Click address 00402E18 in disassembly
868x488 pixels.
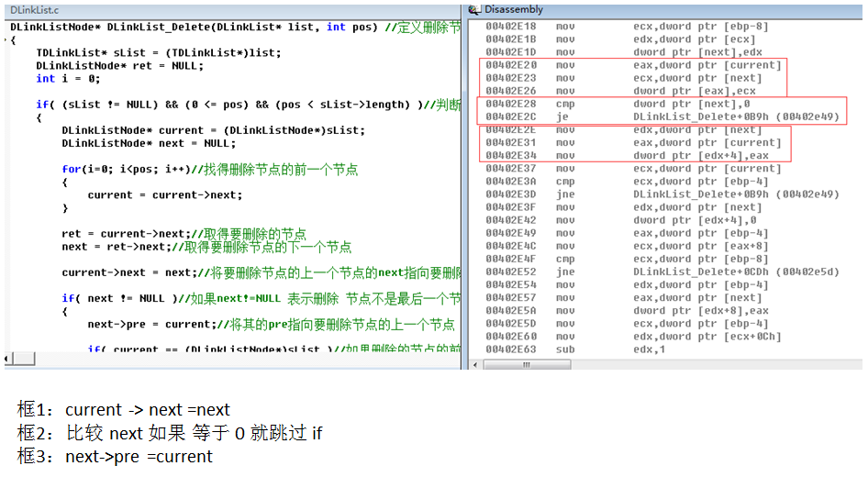point(511,26)
